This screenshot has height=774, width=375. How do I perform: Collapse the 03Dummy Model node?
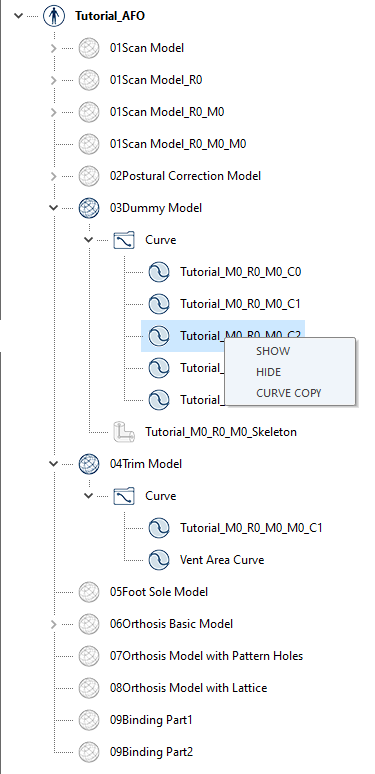(54, 208)
